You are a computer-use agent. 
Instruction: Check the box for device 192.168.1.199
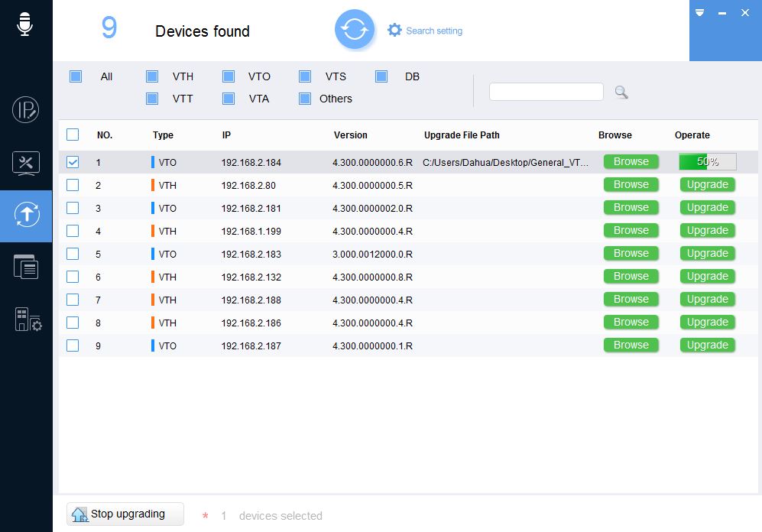tap(73, 231)
